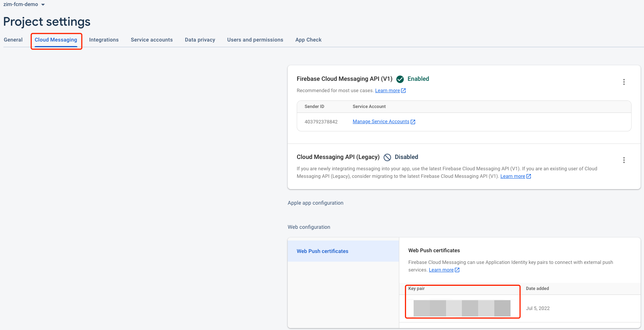The height and width of the screenshot is (330, 644).
Task: Click the Key pair column header
Action: point(416,288)
